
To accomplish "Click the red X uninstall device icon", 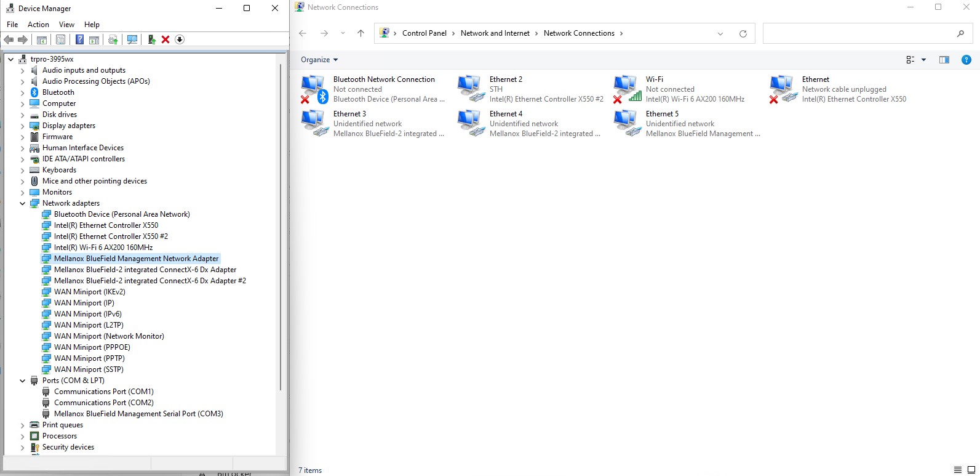I will coord(165,39).
